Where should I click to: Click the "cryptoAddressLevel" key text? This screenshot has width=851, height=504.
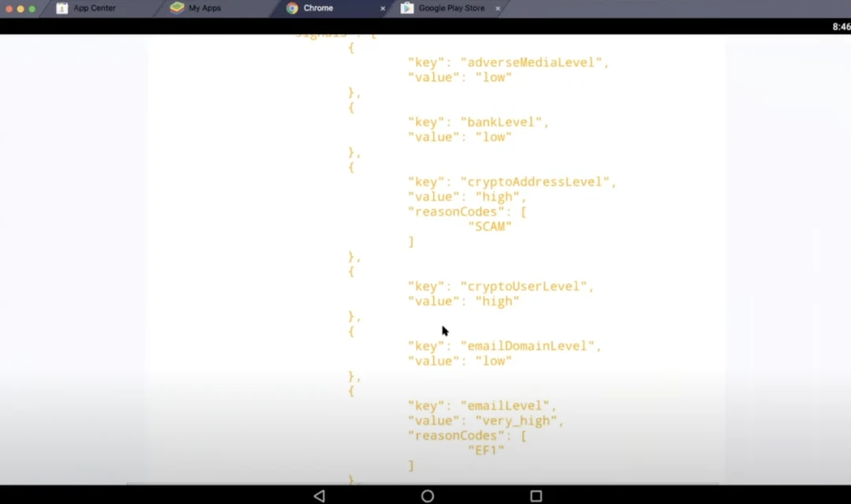(535, 182)
